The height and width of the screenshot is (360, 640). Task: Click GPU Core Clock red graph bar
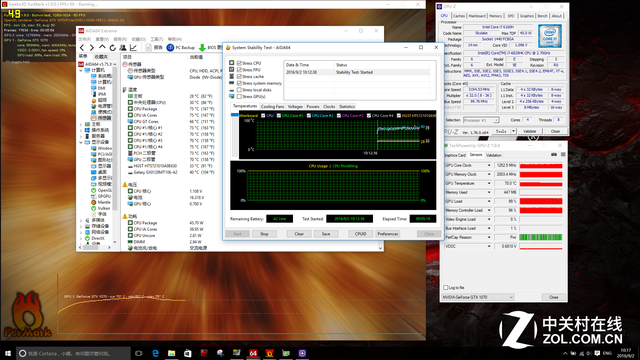click(541, 166)
